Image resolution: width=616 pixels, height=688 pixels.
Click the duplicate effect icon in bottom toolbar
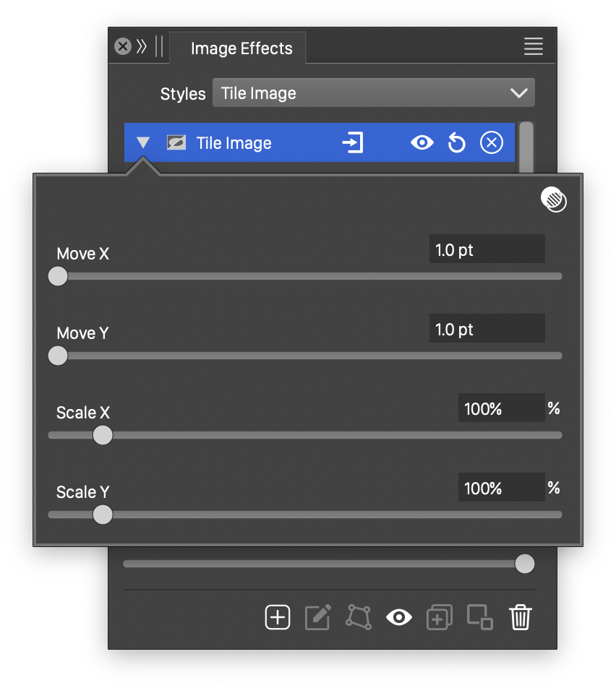[439, 617]
